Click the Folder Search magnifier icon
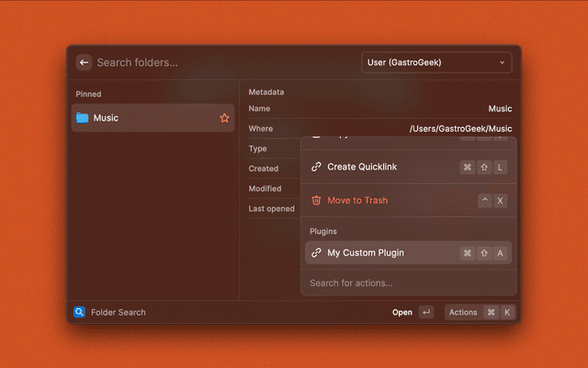Image resolution: width=588 pixels, height=368 pixels. click(x=79, y=312)
